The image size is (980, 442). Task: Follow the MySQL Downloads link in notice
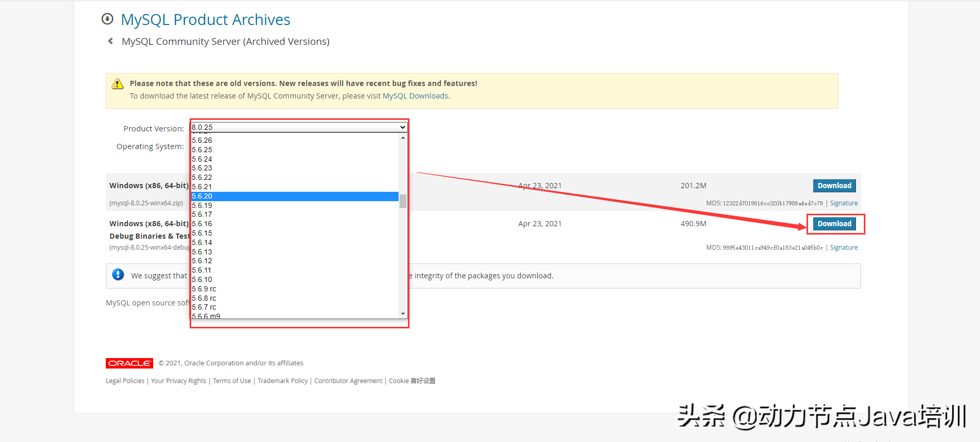point(415,96)
